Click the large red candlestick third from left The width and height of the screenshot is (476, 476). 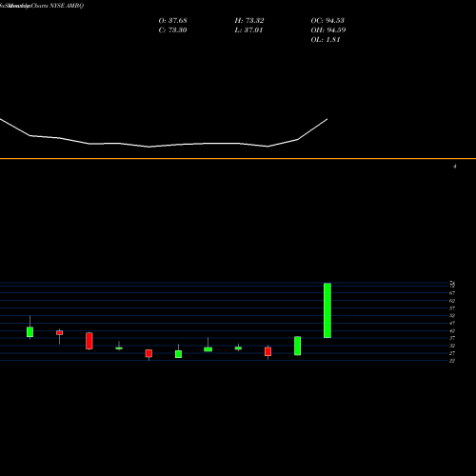(x=89, y=341)
